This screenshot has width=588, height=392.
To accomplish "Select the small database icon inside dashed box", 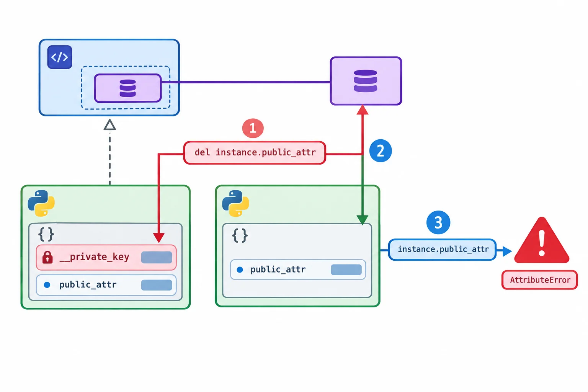I will click(128, 88).
